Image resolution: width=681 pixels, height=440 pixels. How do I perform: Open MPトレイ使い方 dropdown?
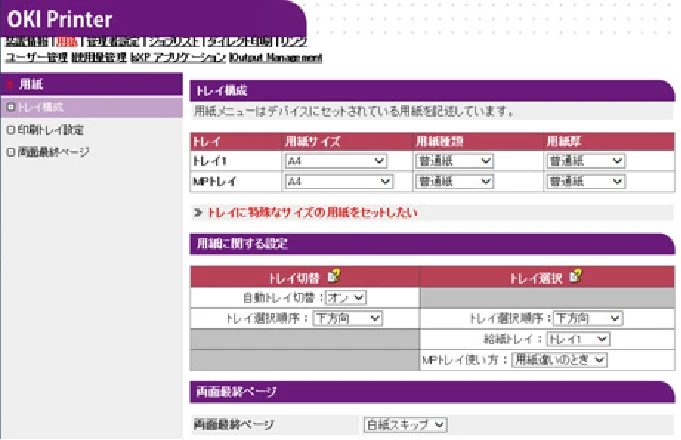click(559, 360)
